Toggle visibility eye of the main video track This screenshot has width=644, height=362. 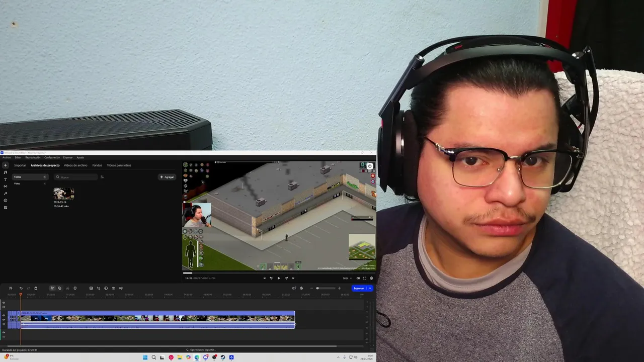coord(4,315)
